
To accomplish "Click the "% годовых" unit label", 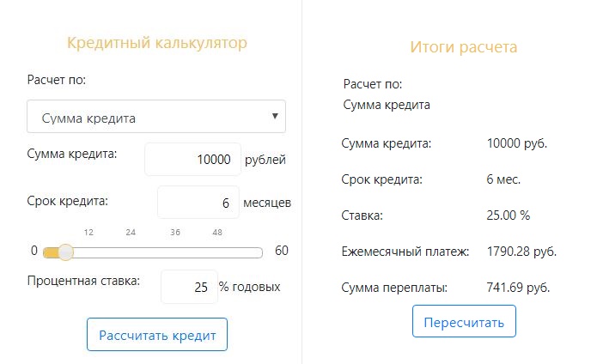I will (x=249, y=287).
